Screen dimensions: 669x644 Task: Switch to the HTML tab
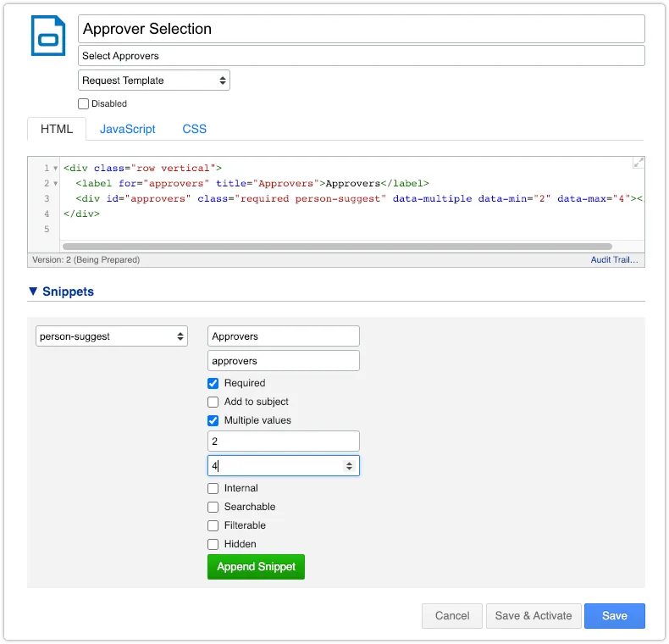click(57, 129)
